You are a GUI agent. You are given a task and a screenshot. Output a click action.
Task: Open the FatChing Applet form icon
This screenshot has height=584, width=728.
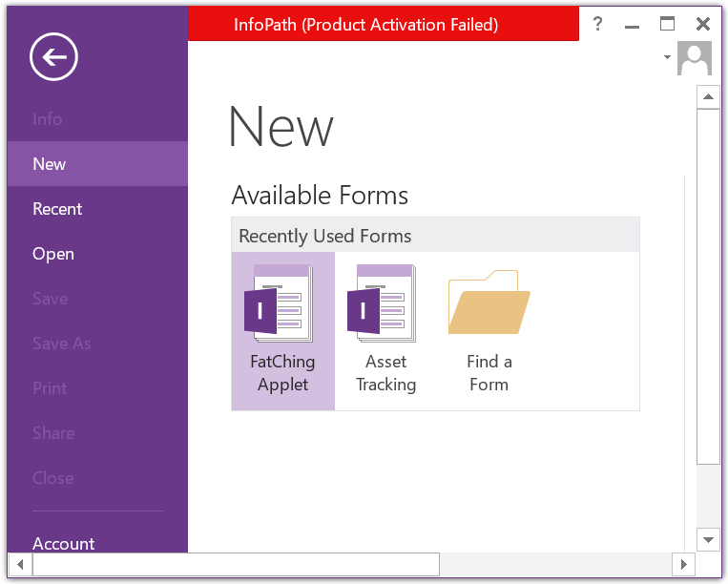(279, 303)
